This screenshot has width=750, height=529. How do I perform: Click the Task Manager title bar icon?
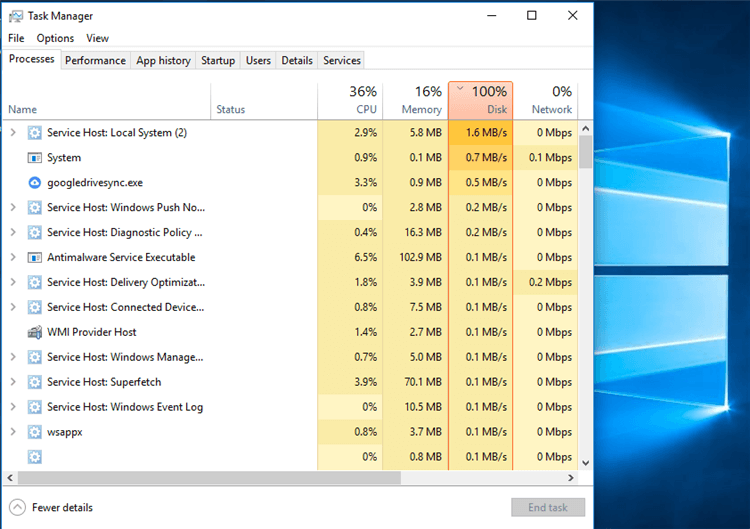pos(16,16)
